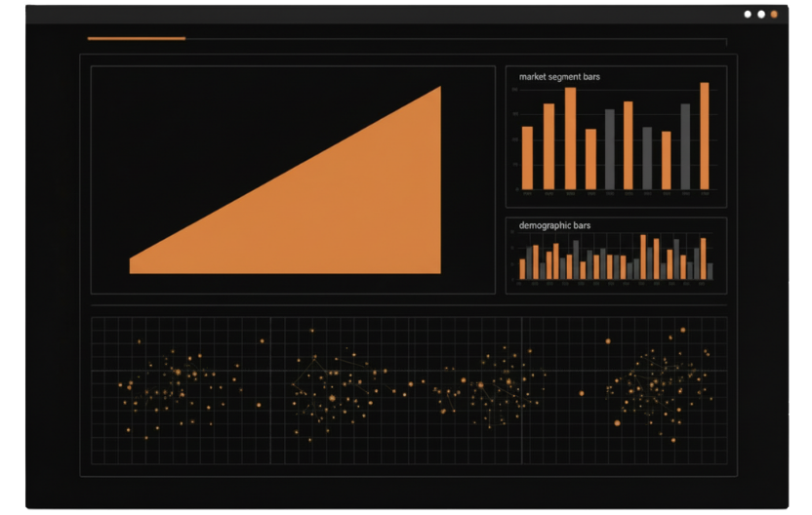
Task: Click the orange progress bar segment
Action: coord(136,39)
